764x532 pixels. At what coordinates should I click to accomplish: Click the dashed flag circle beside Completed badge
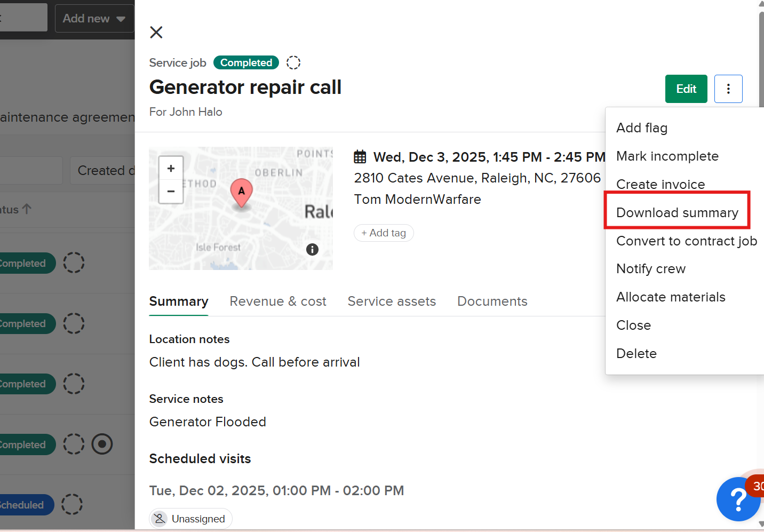pos(293,63)
